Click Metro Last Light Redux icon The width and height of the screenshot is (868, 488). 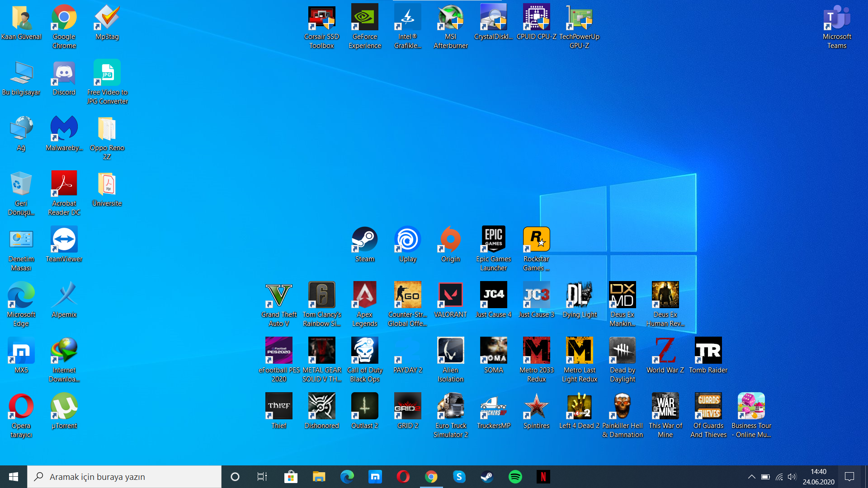pyautogui.click(x=580, y=360)
